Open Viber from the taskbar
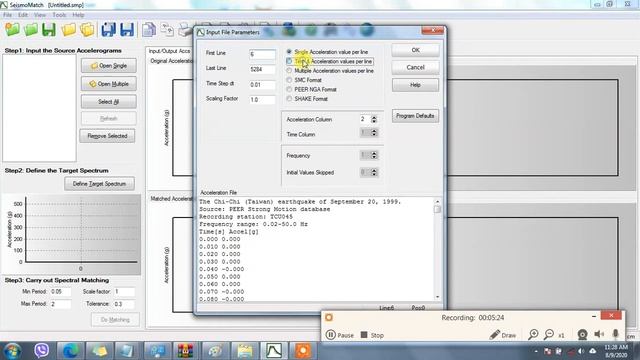Screen dimensions: 640x360 click(x=42, y=351)
